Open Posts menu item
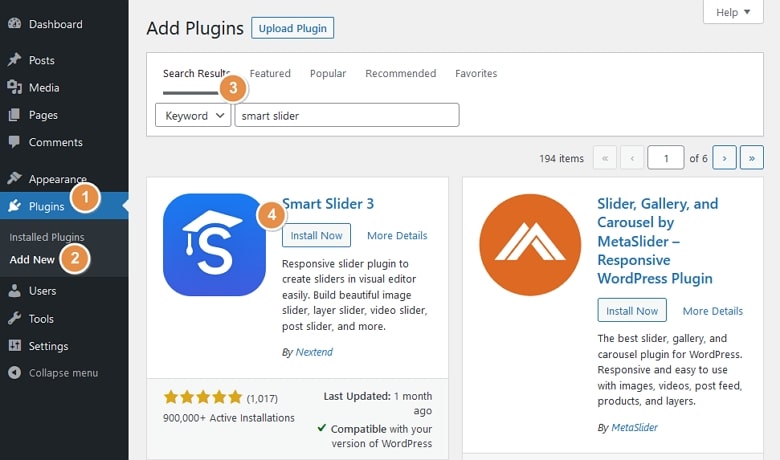Viewport: 780px width, 460px height. (42, 60)
